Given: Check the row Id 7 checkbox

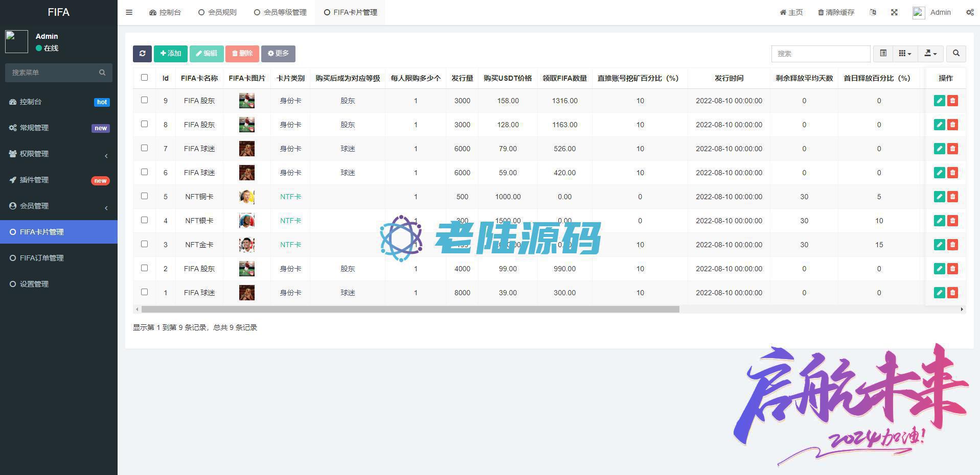Looking at the screenshot, I should (x=144, y=148).
